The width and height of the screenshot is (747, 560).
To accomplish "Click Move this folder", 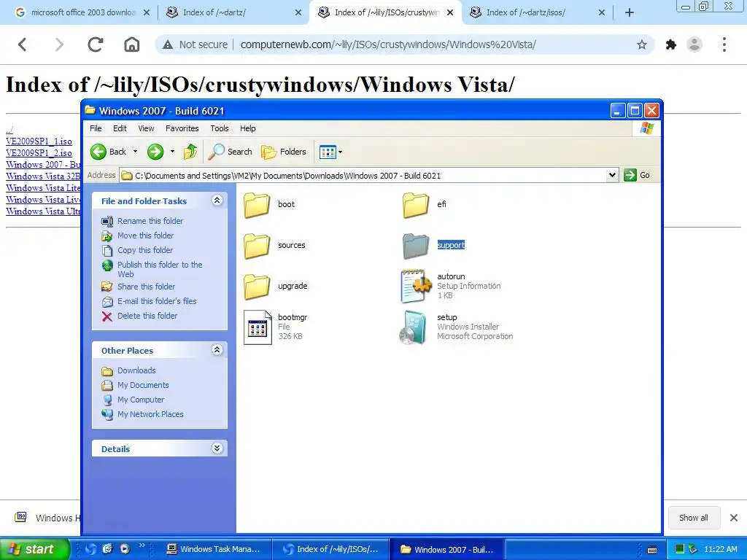I will (x=145, y=236).
